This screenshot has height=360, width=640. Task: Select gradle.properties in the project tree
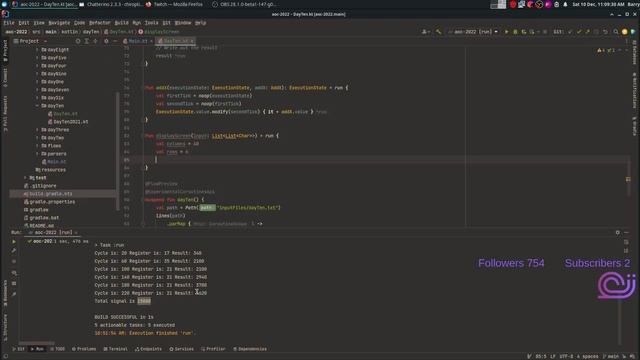(49, 202)
